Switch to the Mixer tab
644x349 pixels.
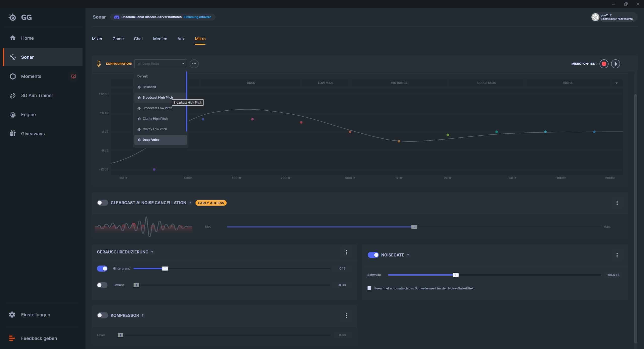97,39
